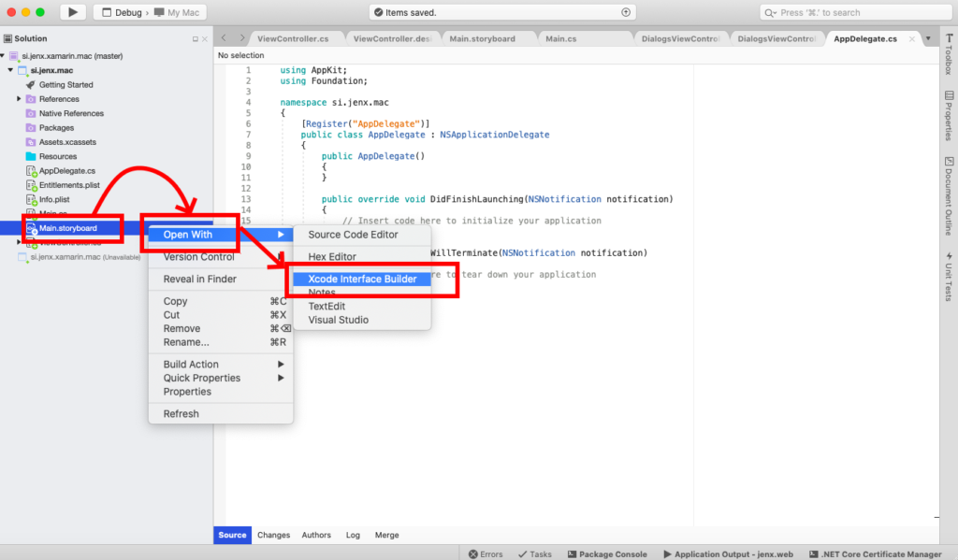Screen dimensions: 958x560
Task: Select the My Mac run target
Action: [x=177, y=12]
